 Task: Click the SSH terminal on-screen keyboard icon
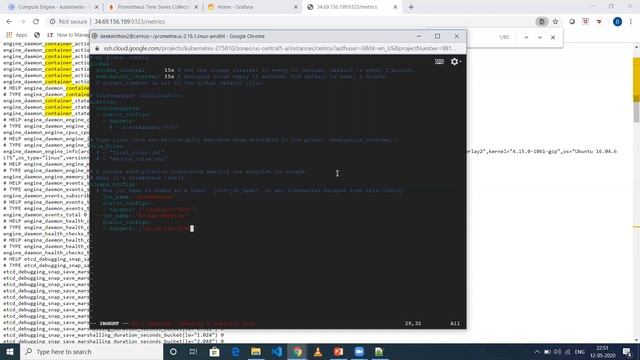click(439, 62)
